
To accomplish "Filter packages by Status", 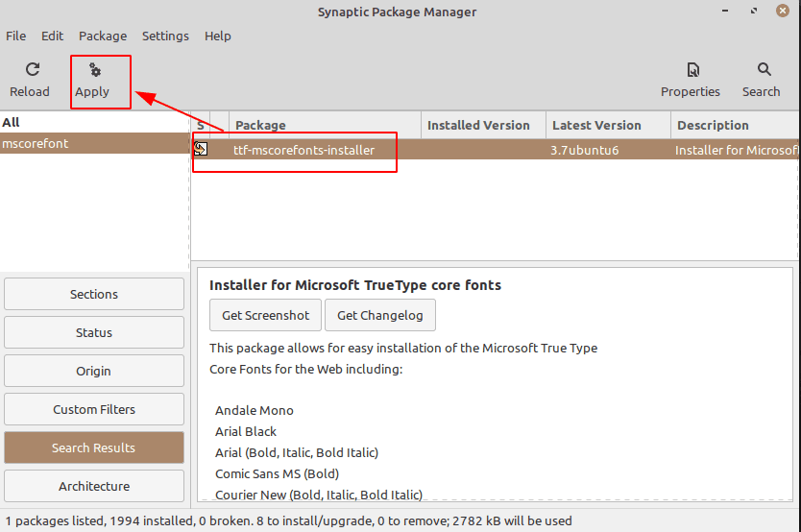I will coord(94,332).
